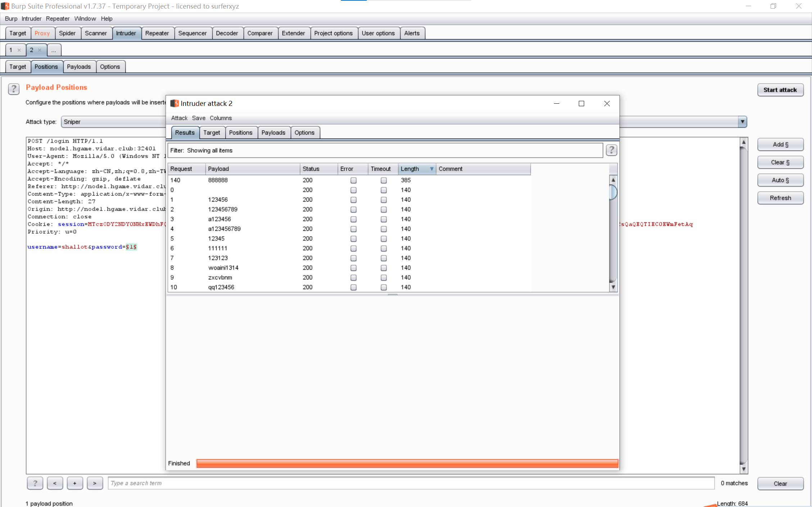The image size is (812, 507).
Task: Open the new Intruder tab '...'
Action: tap(54, 50)
